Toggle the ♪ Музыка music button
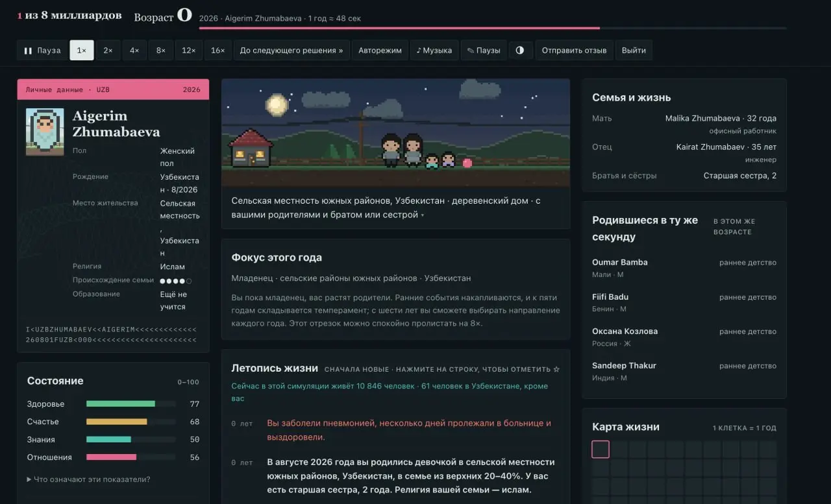Screen dimensions: 831x504 click(x=434, y=51)
